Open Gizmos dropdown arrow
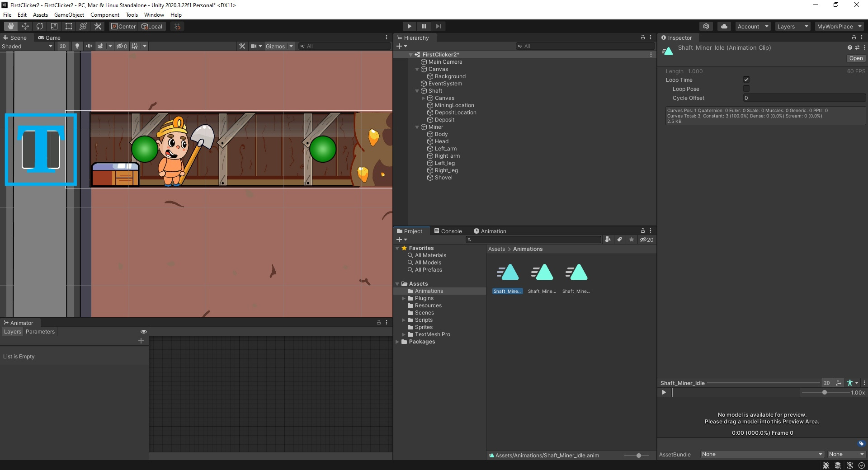 pyautogui.click(x=291, y=46)
